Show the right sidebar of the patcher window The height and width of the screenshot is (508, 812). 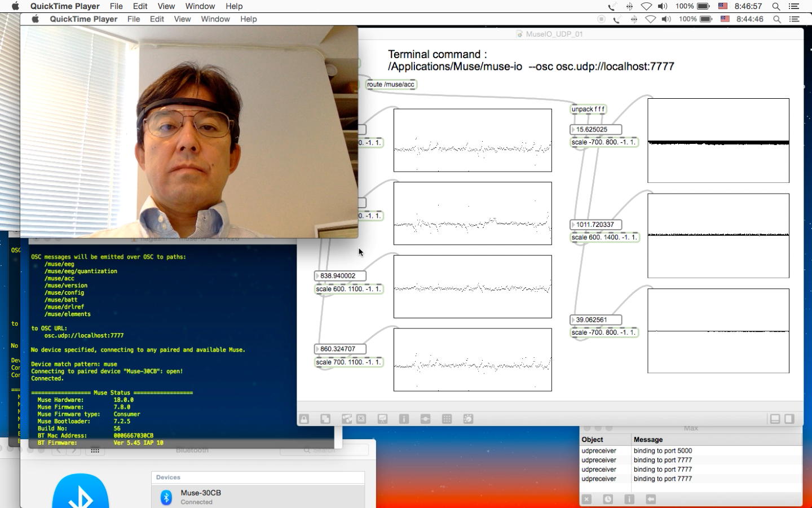coord(789,419)
